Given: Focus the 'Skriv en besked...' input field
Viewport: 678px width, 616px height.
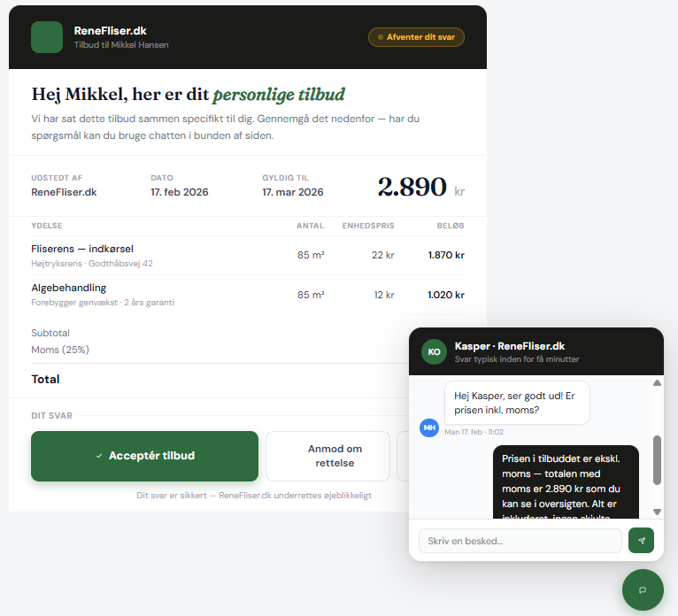Looking at the screenshot, I should tap(520, 541).
